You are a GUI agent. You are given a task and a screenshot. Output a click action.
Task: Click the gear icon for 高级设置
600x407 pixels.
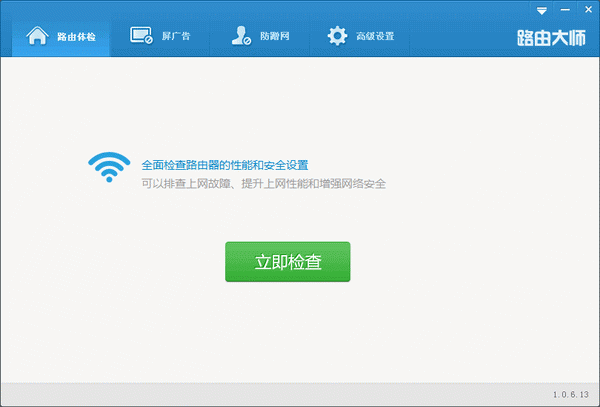click(337, 36)
